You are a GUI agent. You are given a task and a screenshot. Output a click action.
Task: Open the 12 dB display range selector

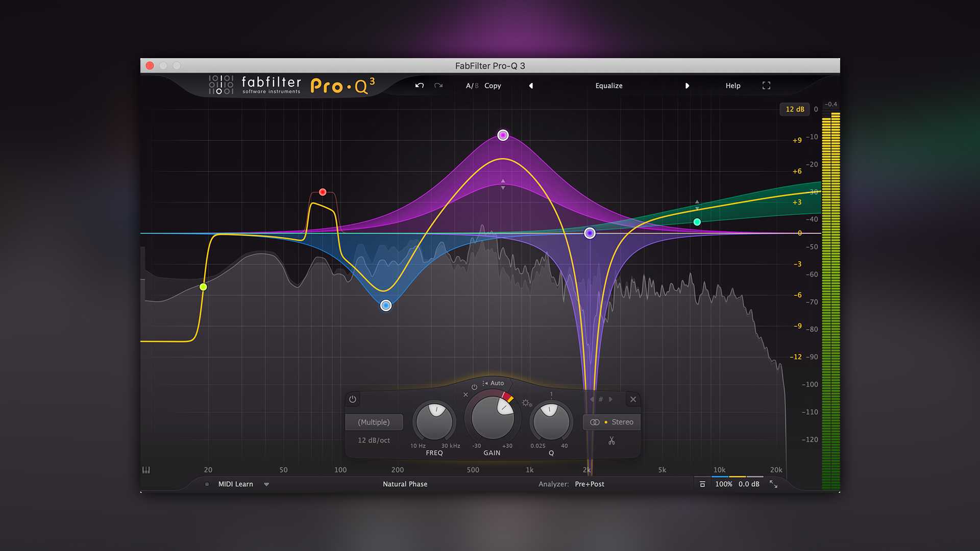[x=795, y=109]
